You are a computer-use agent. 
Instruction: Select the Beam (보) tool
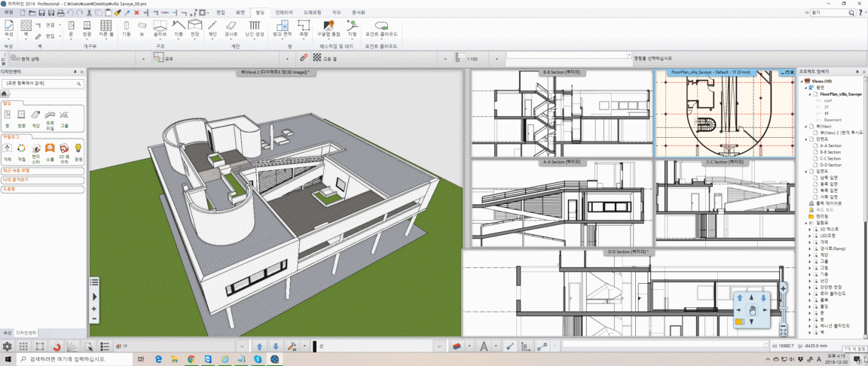(142, 28)
